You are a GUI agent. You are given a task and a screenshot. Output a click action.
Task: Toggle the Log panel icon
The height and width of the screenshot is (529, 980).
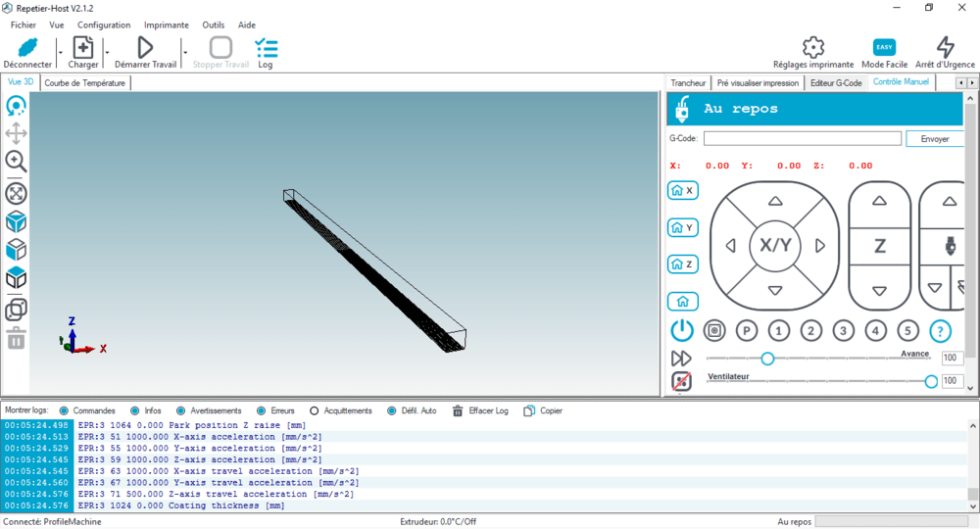pos(266,48)
